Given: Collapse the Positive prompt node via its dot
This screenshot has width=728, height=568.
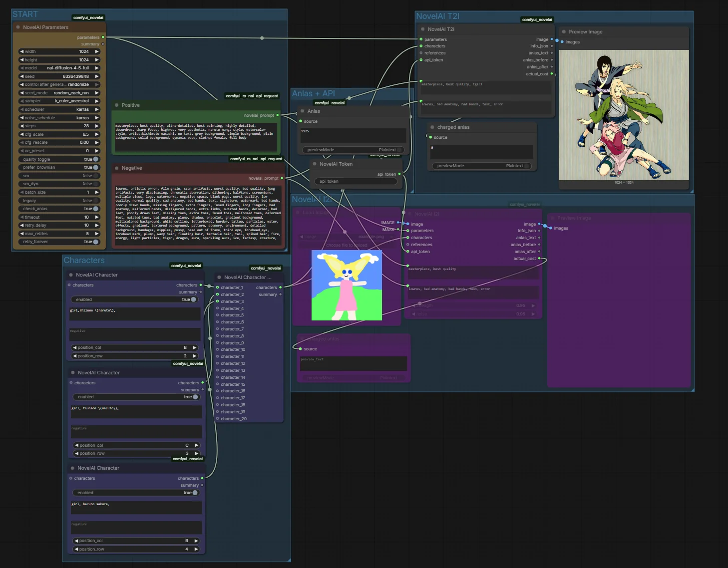Looking at the screenshot, I should tap(117, 105).
